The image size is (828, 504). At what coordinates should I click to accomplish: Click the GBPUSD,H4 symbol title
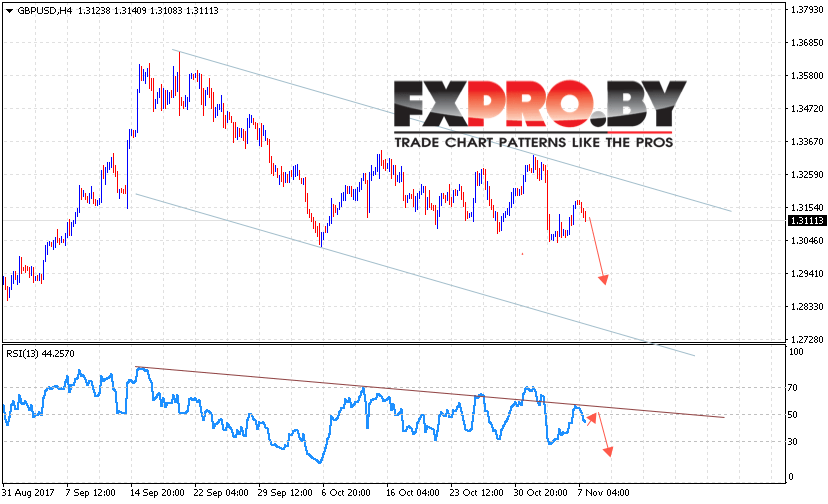click(44, 11)
